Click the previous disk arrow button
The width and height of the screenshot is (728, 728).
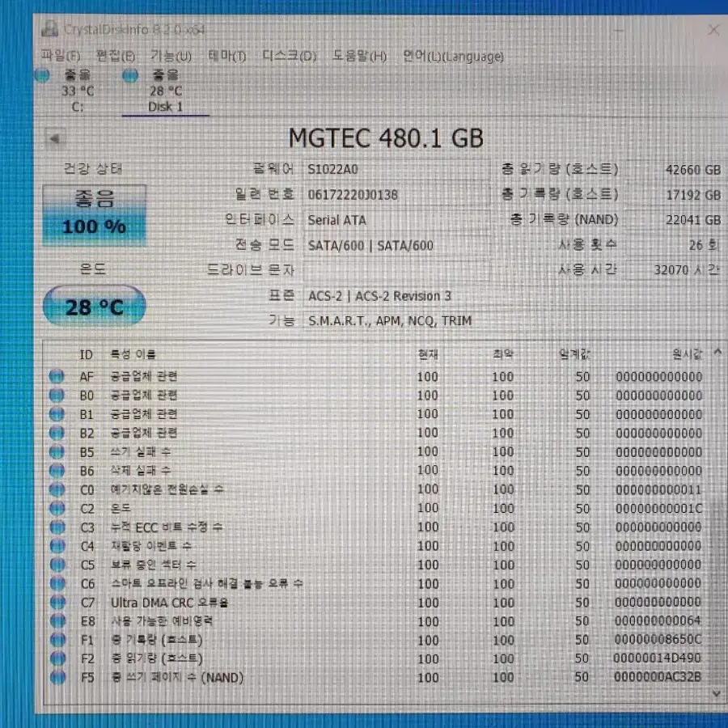[55, 138]
